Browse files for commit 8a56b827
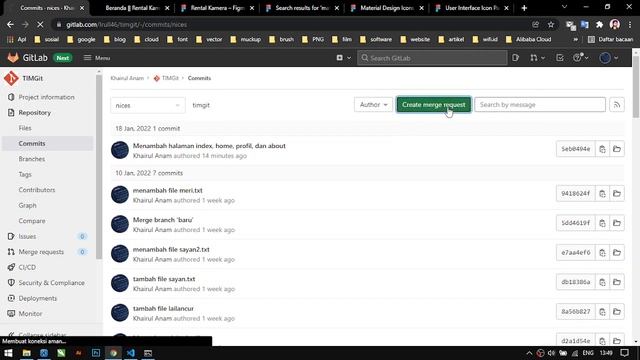The height and width of the screenshot is (360, 640). 617,311
